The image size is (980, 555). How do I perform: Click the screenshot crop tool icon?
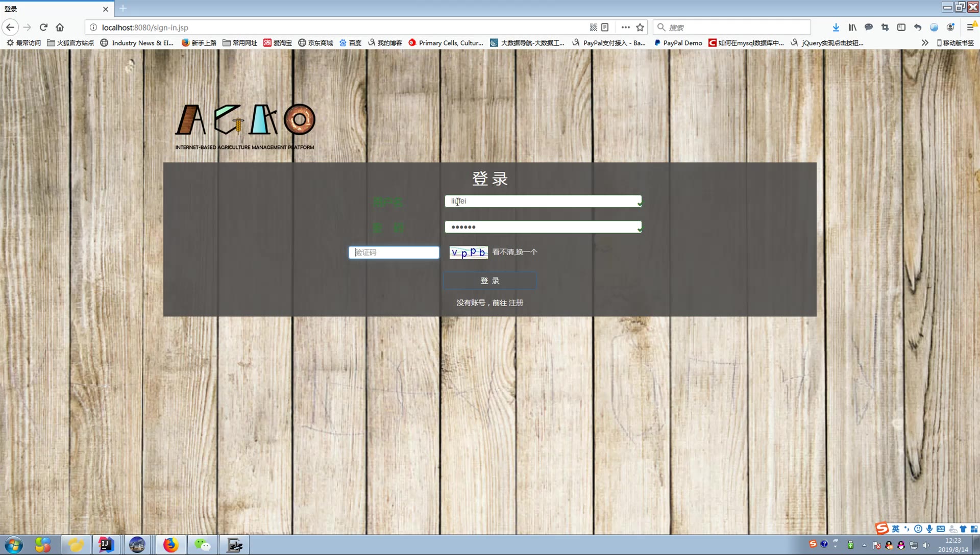(x=885, y=28)
